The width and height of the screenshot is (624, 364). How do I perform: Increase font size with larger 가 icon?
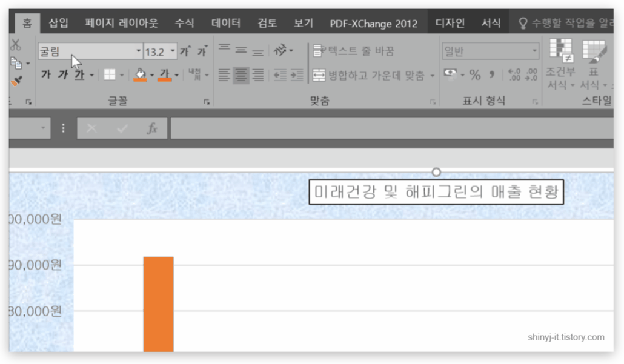[x=185, y=51]
